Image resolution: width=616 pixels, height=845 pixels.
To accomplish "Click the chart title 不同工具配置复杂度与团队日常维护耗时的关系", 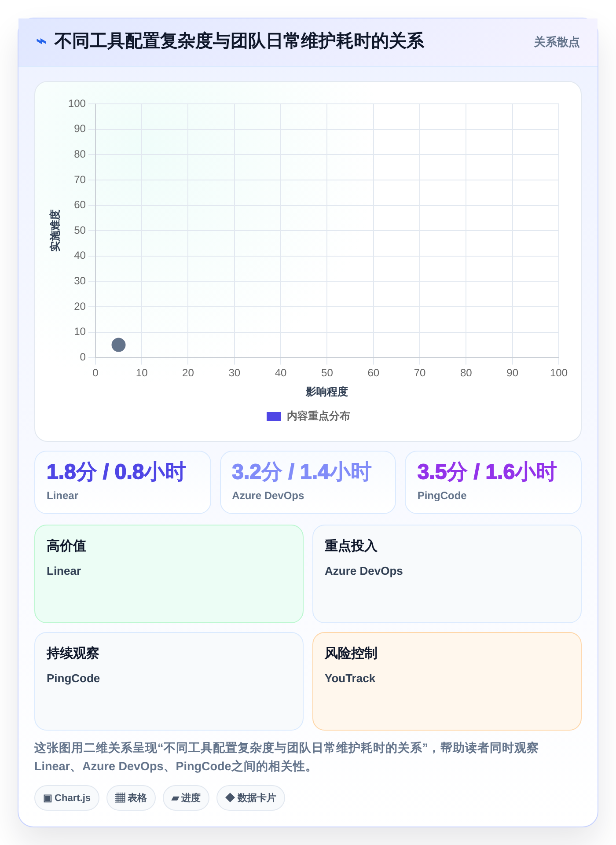I will click(x=239, y=41).
